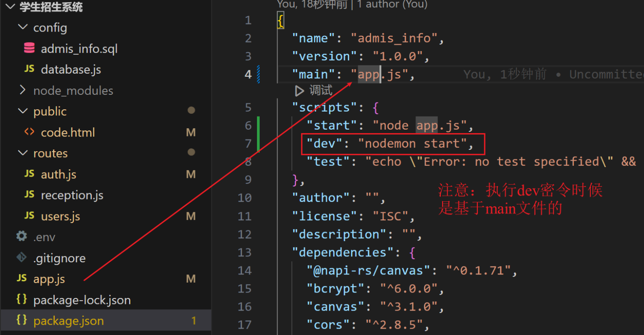Click the "1.0.0" version value

tap(397, 56)
